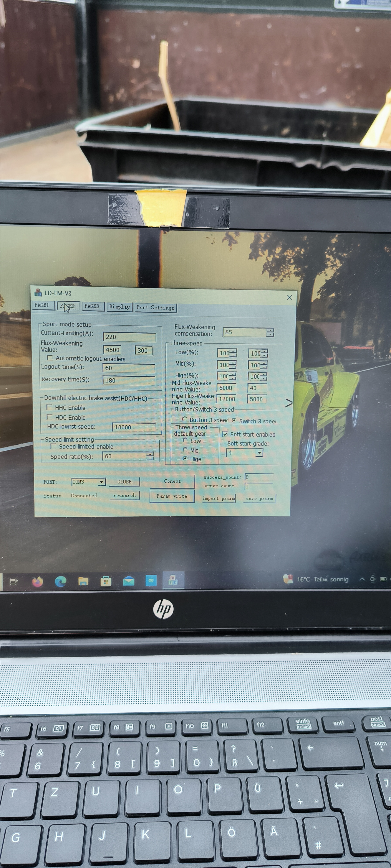Click the Task View taskbar icon
Image resolution: width=391 pixels, height=868 pixels.
(x=14, y=582)
